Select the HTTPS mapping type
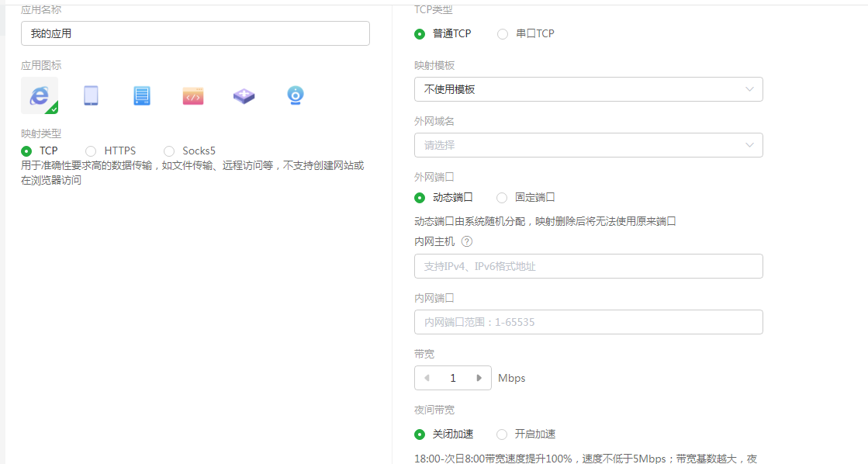The height and width of the screenshot is (464, 868). [91, 151]
